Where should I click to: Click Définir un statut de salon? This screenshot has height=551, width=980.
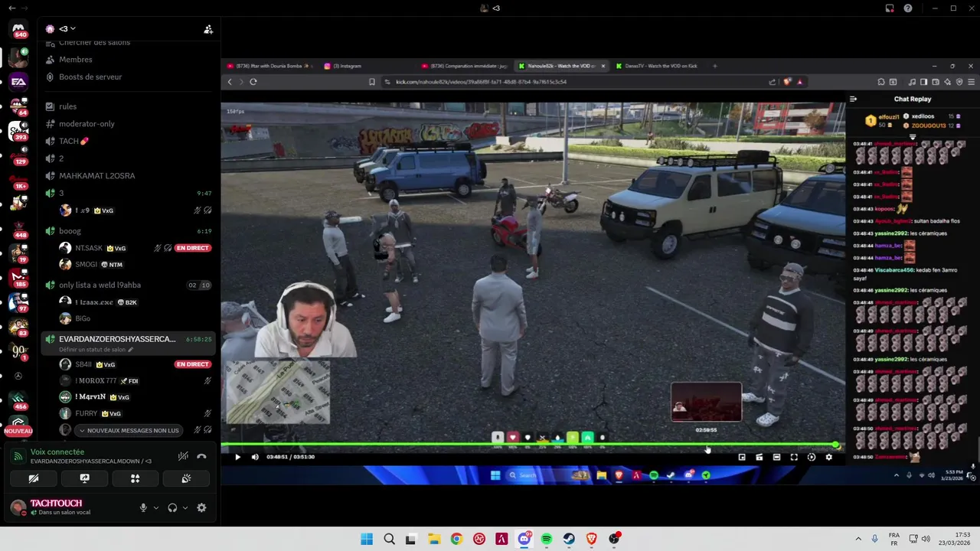96,350
